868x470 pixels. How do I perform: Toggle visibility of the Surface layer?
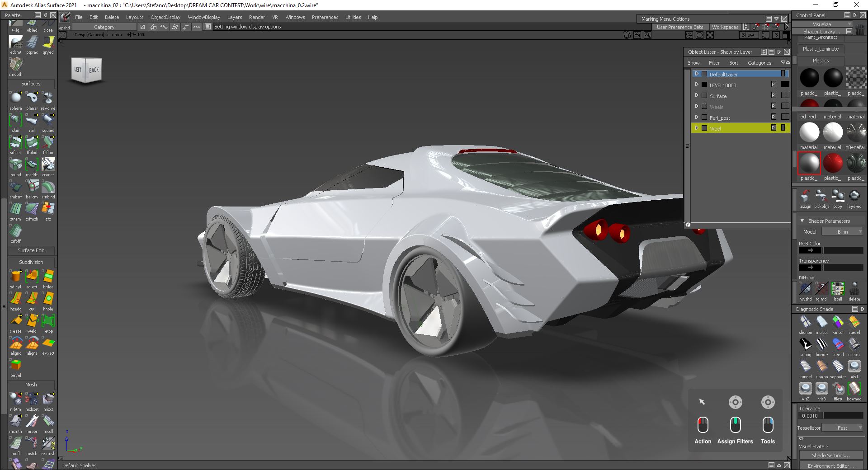(705, 95)
